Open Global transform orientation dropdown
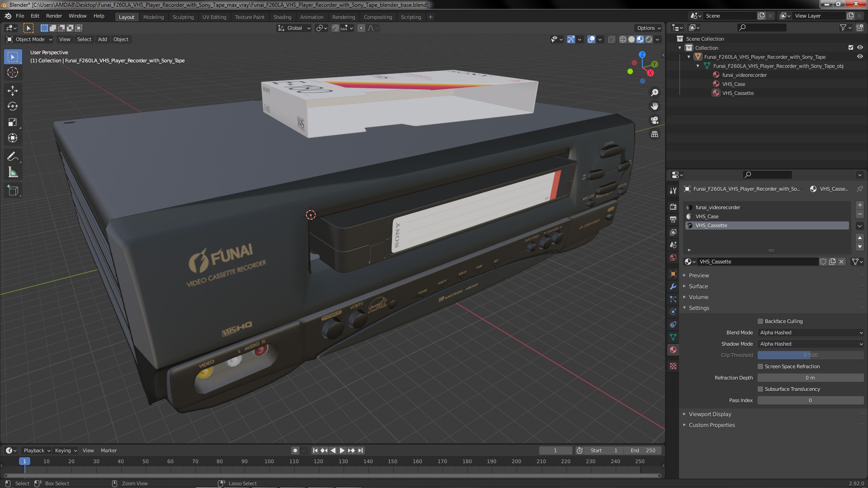Screen dimensions: 868x488 [x=294, y=28]
